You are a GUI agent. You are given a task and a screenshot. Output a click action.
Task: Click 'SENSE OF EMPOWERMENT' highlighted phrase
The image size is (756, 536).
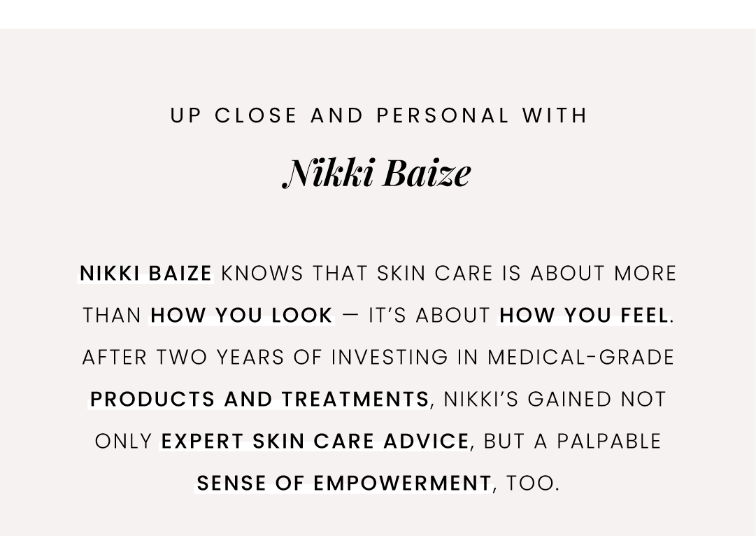point(344,484)
